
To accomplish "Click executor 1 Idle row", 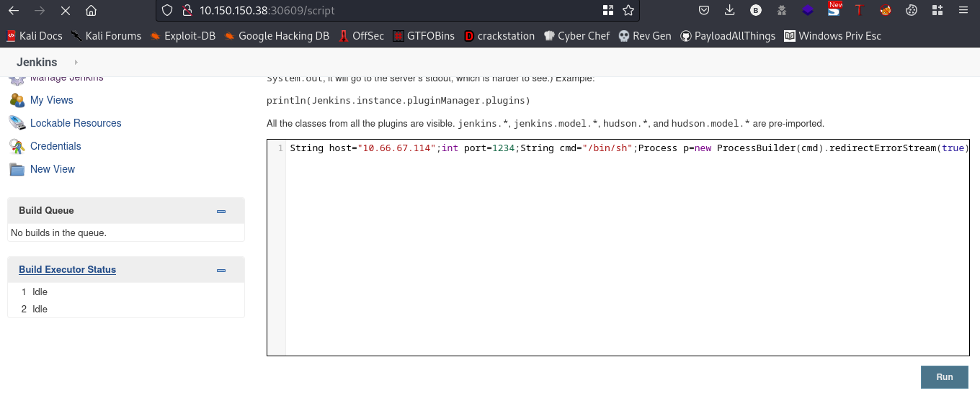I will [x=125, y=292].
